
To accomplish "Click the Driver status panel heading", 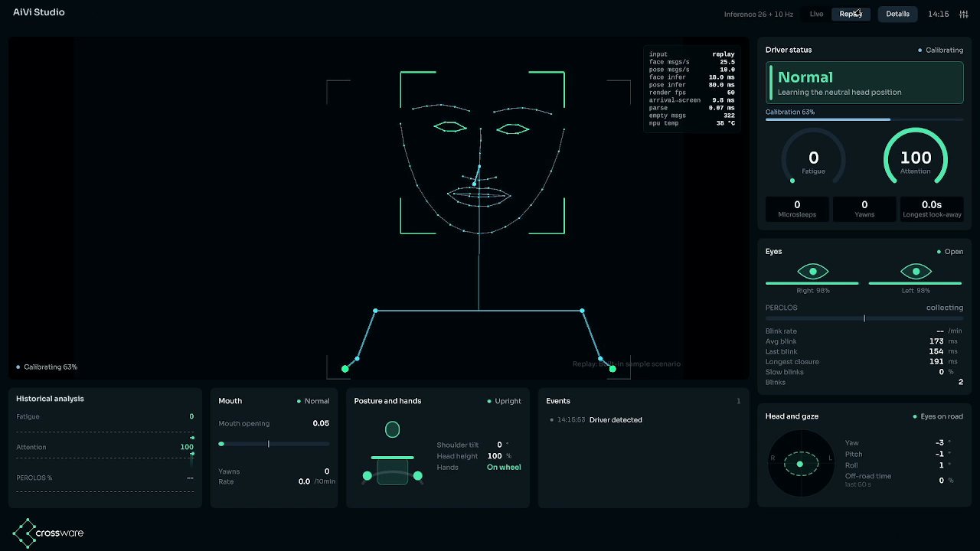I will [789, 50].
